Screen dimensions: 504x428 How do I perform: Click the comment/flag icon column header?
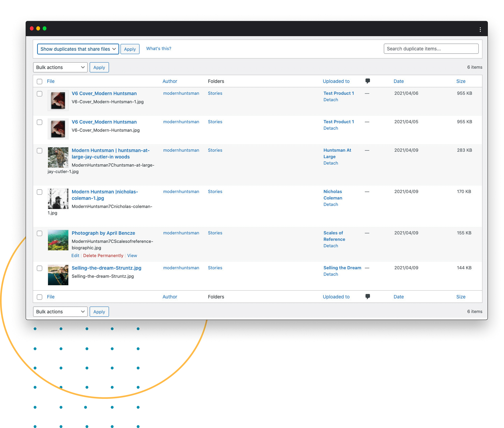pyautogui.click(x=368, y=81)
